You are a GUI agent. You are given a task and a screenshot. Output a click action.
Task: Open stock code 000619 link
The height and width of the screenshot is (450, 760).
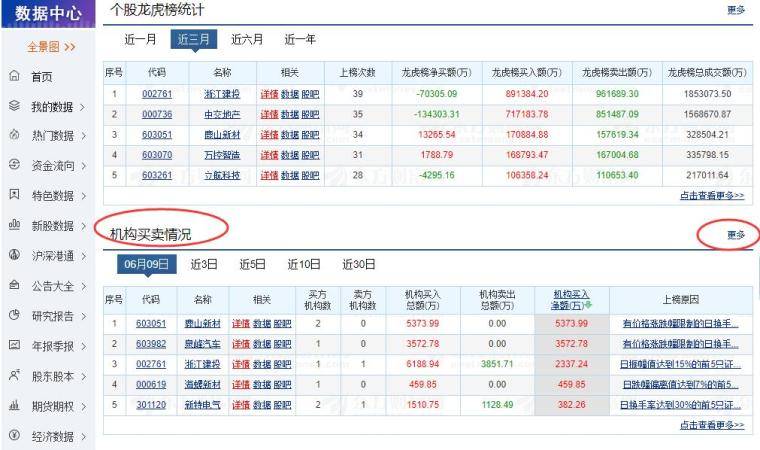pyautogui.click(x=151, y=385)
